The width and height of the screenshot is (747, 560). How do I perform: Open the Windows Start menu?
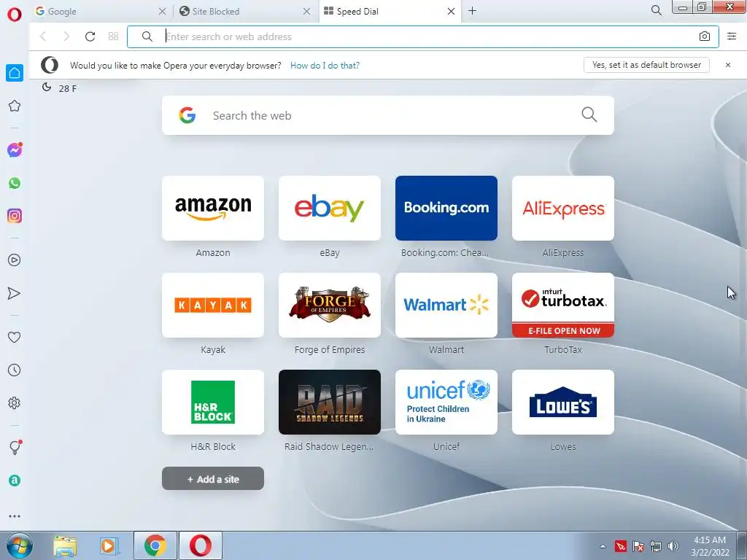[20, 545]
